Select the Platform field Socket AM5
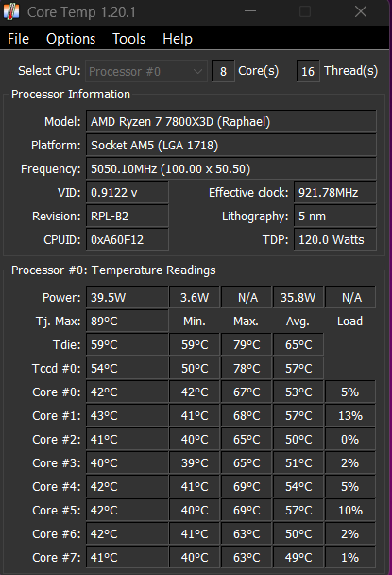The width and height of the screenshot is (392, 575). [x=231, y=146]
